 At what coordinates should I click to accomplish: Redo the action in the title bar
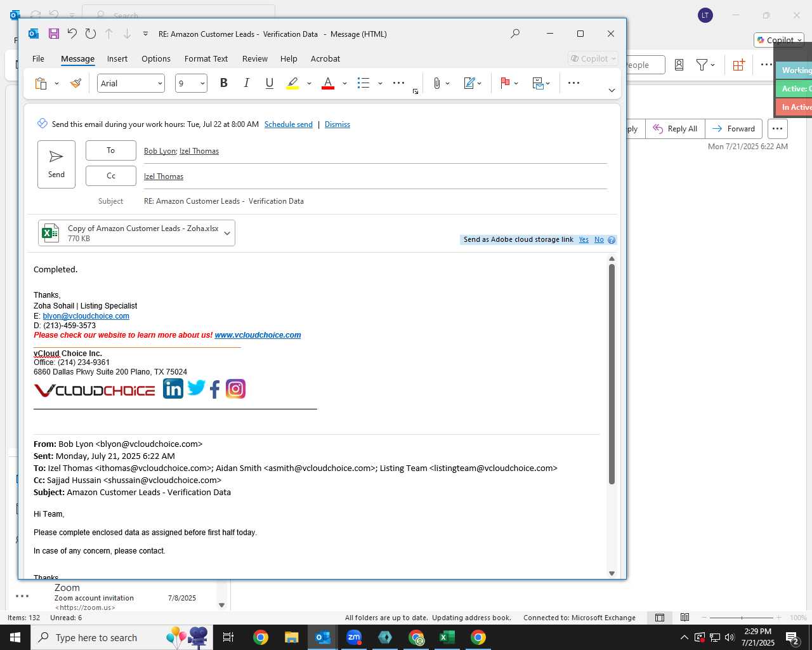(x=90, y=34)
